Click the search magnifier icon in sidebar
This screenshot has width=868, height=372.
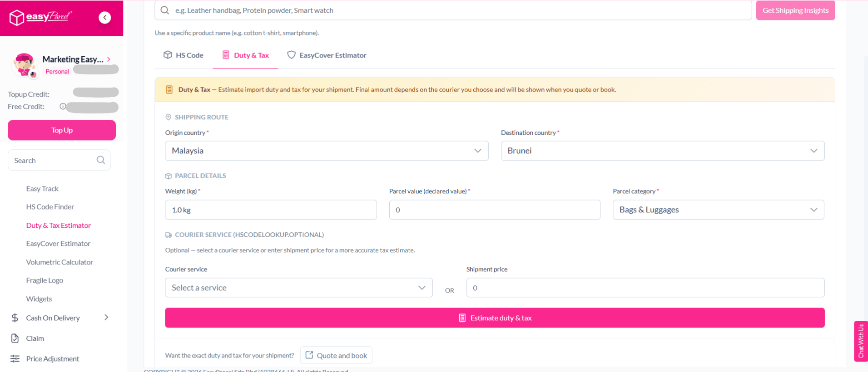tap(101, 160)
